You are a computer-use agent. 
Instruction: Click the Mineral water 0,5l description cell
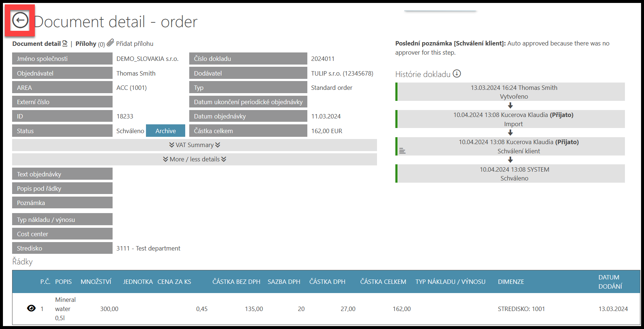pos(65,309)
